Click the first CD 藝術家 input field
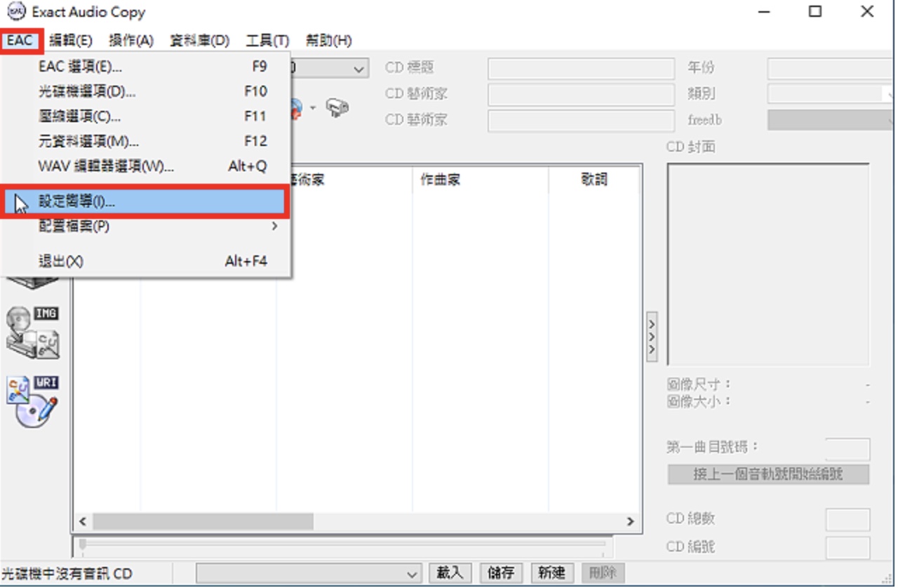898x588 pixels. tap(581, 93)
